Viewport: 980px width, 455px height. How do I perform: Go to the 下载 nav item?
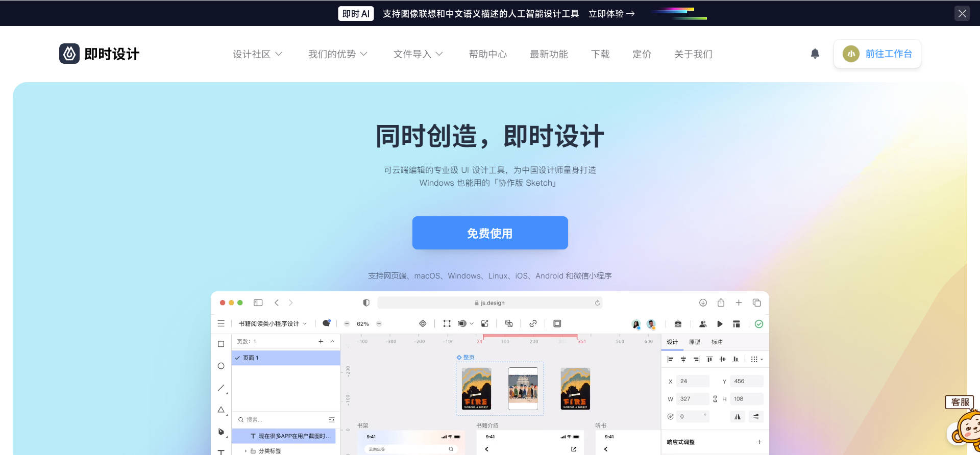pyautogui.click(x=600, y=54)
